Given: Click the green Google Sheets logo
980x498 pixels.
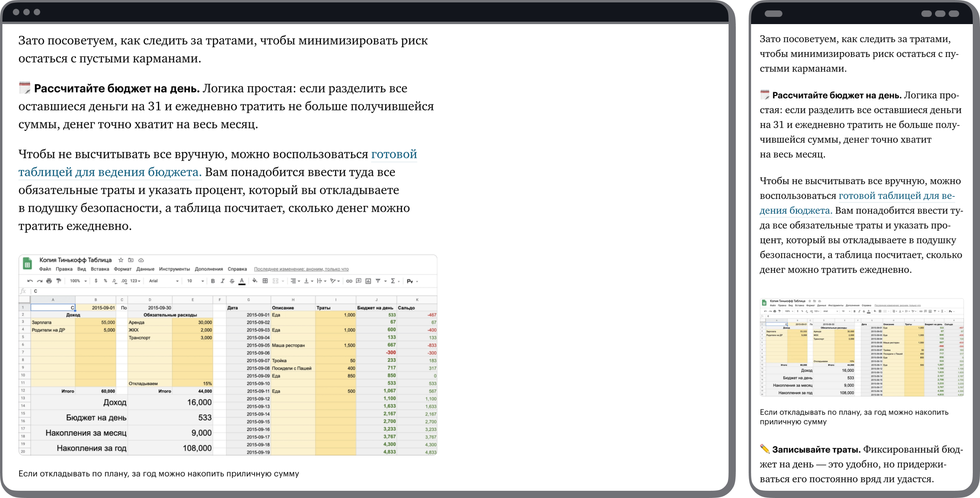Looking at the screenshot, I should coord(27,263).
